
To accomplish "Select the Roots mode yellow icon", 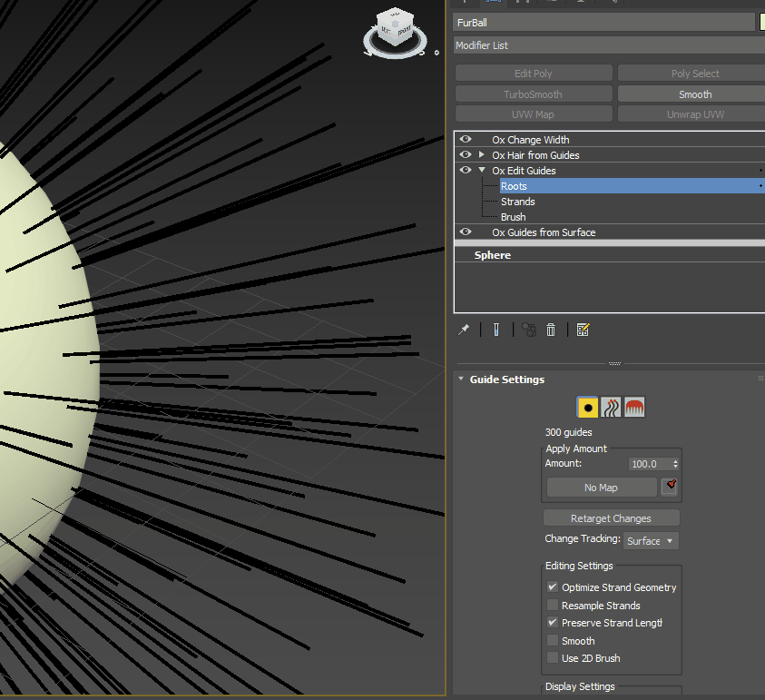I will pyautogui.click(x=588, y=409).
